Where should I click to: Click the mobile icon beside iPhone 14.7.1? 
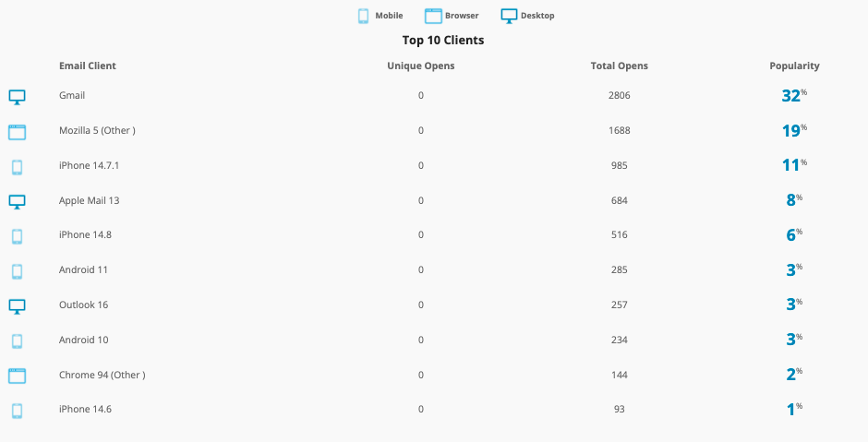18,167
